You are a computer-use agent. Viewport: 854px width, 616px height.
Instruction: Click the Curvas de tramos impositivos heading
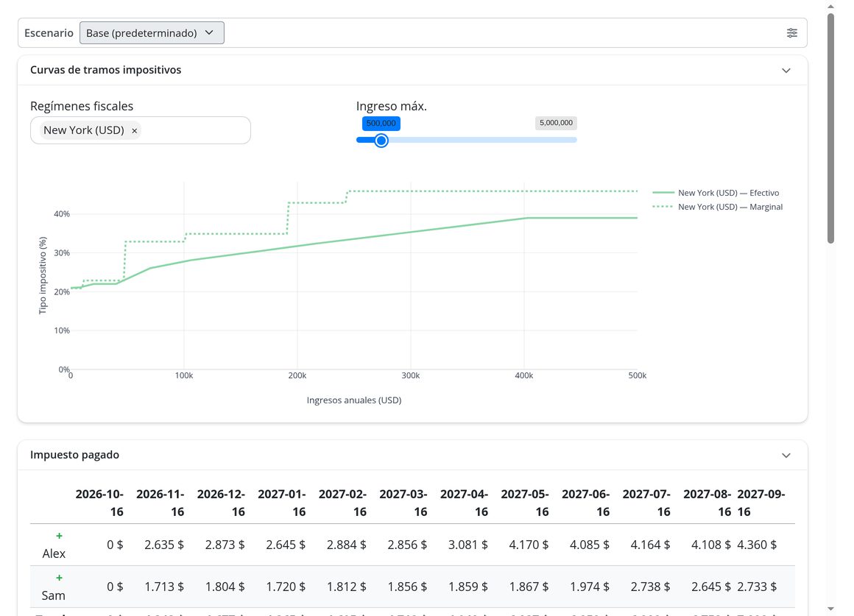tap(106, 70)
